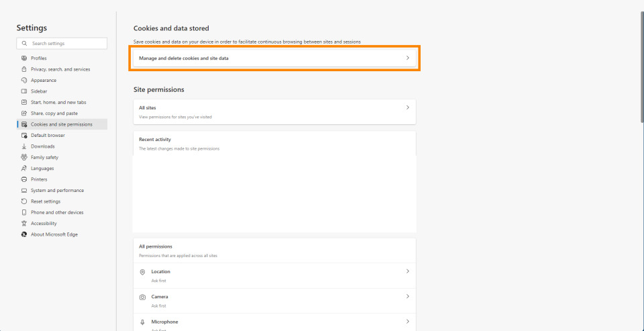Open System and performance settings
The image size is (644, 331).
click(57, 191)
